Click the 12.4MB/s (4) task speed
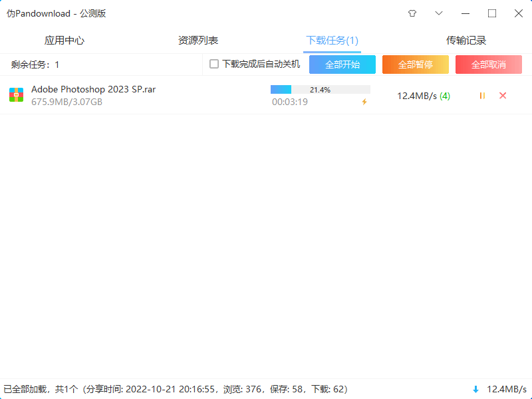This screenshot has height=399, width=532. click(424, 96)
